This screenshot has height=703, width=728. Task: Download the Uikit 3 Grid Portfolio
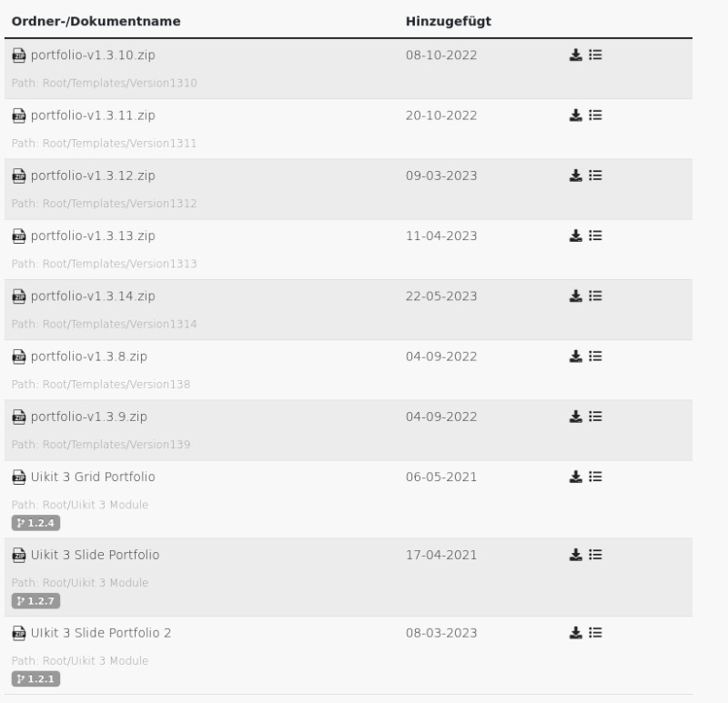tap(575, 476)
